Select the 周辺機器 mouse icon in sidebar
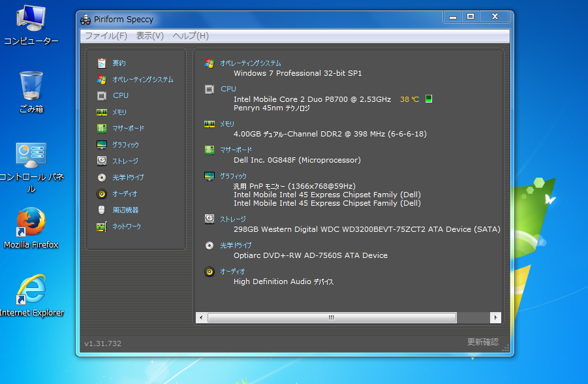Viewport: 588px width, 384px height. tap(102, 210)
